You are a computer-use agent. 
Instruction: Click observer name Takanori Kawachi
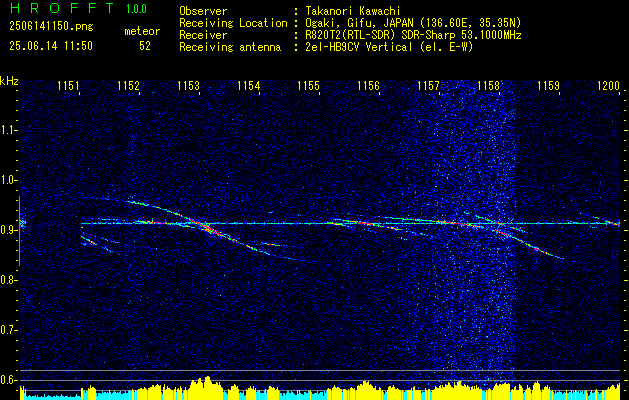[353, 11]
